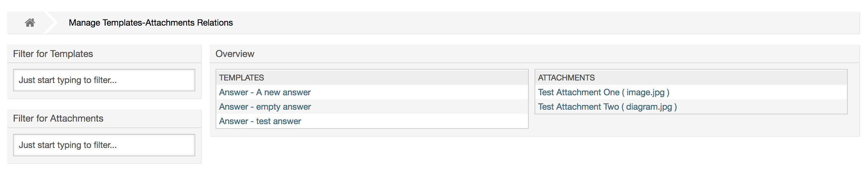Select the 'Answer - test answer' template
This screenshot has height=179, width=868.
tap(260, 121)
